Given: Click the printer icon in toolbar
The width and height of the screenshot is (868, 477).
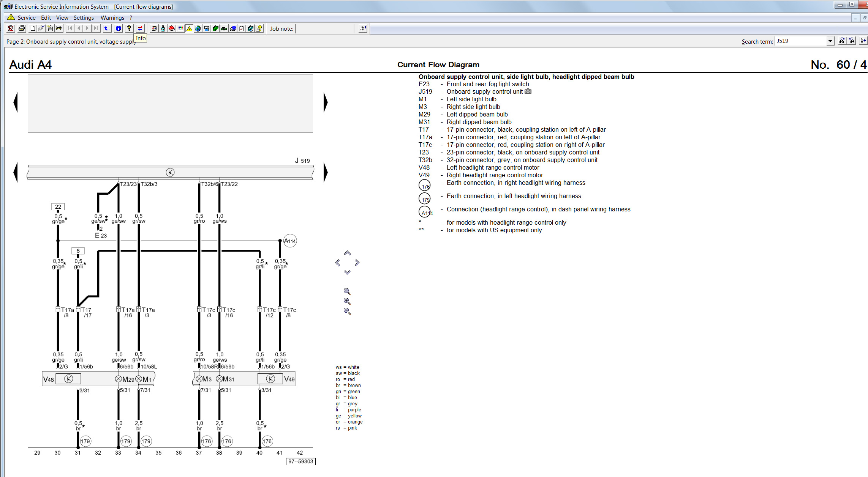Looking at the screenshot, I should (x=22, y=28).
